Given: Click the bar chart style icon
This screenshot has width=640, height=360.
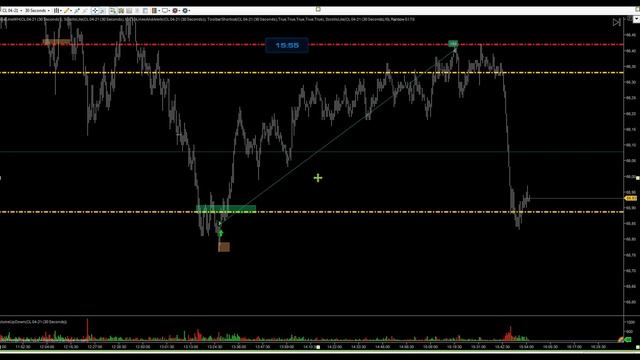Looking at the screenshot, I should click(56, 11).
